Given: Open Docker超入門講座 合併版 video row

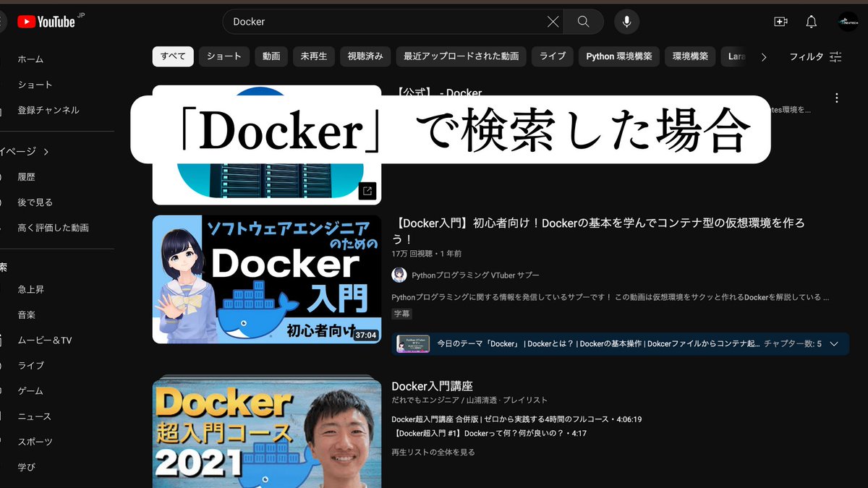Looking at the screenshot, I should pos(516,419).
